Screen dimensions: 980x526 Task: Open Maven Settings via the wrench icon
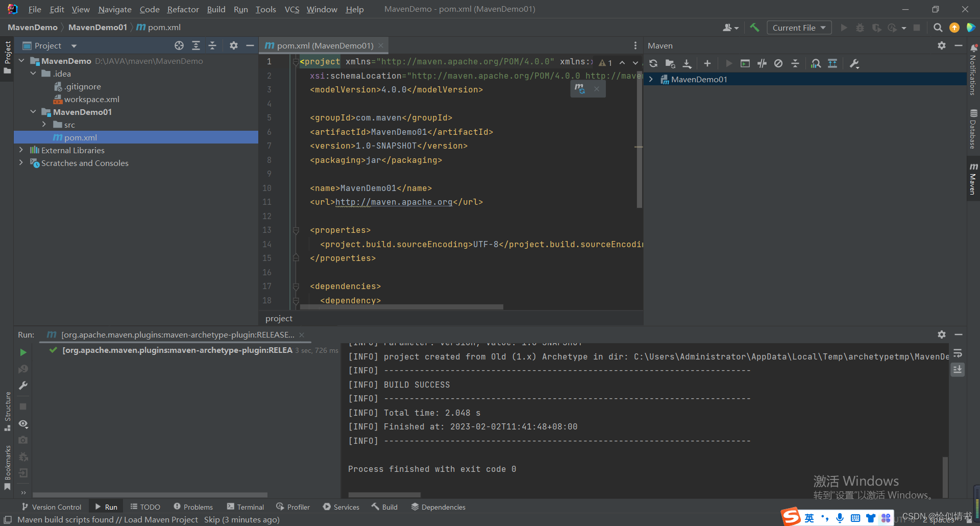tap(854, 63)
